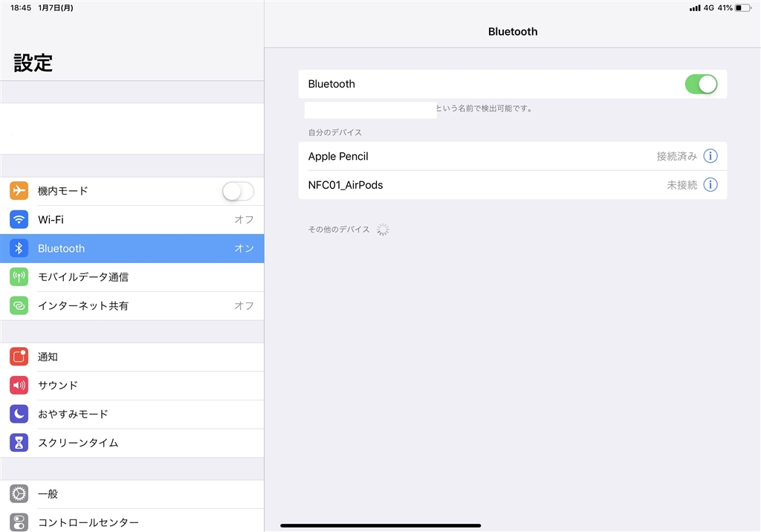The width and height of the screenshot is (761, 532).
Task: Tap the 接続済み status text
Action: pyautogui.click(x=676, y=156)
